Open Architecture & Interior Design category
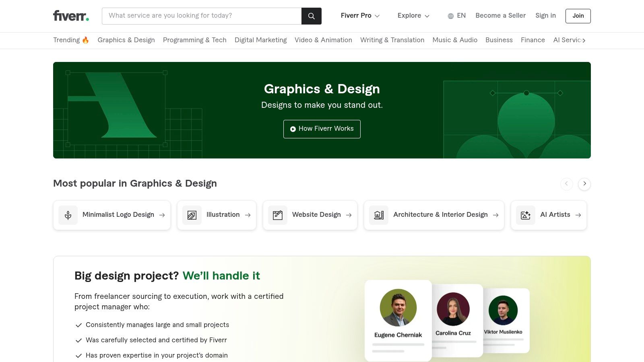The width and height of the screenshot is (644, 362). click(x=434, y=215)
